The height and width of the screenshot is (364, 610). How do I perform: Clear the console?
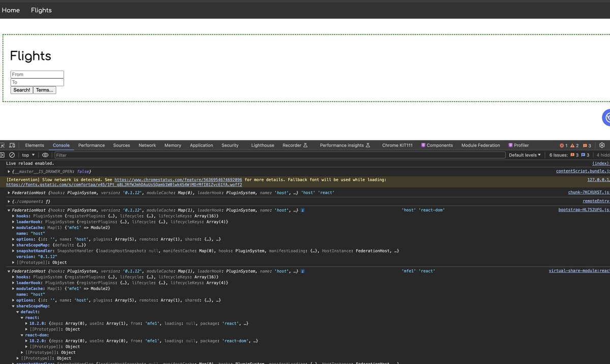[13, 154]
